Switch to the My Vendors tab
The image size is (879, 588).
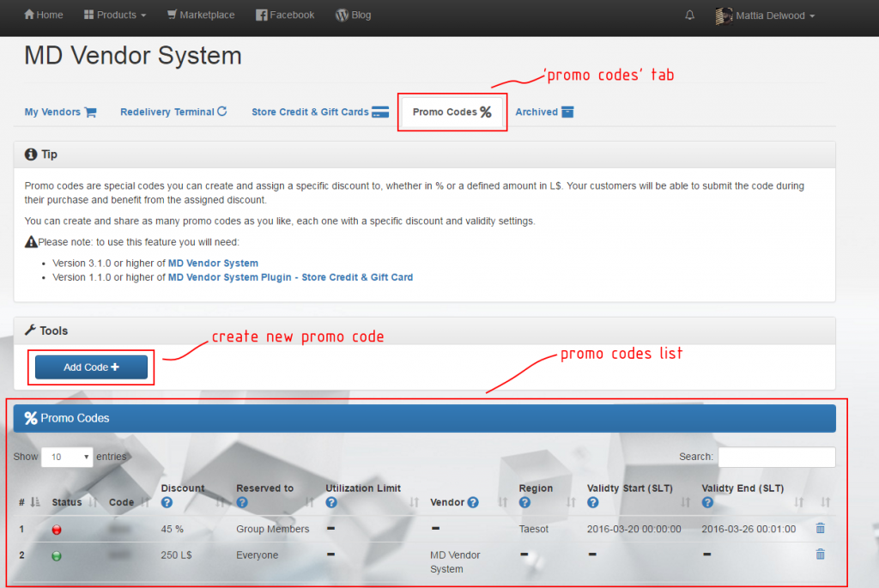(x=60, y=112)
